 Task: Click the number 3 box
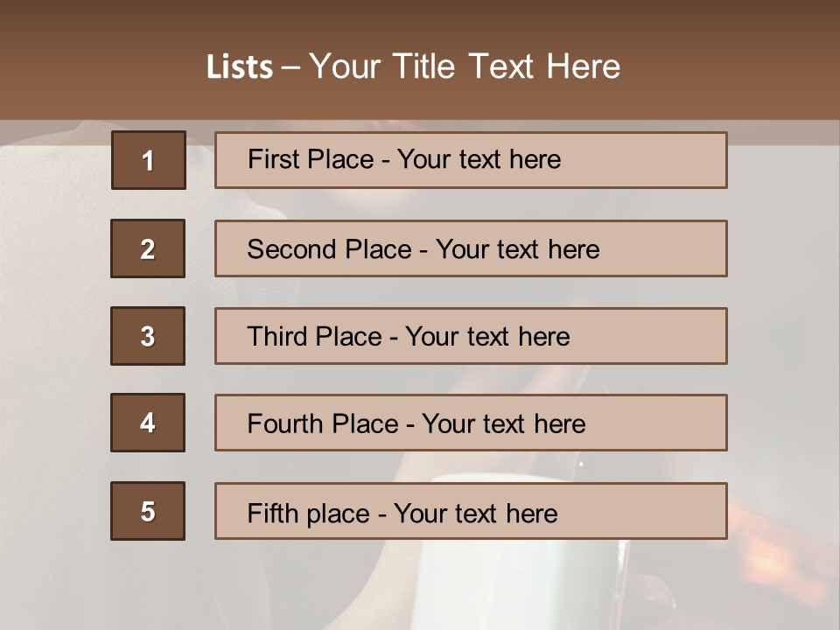click(148, 336)
